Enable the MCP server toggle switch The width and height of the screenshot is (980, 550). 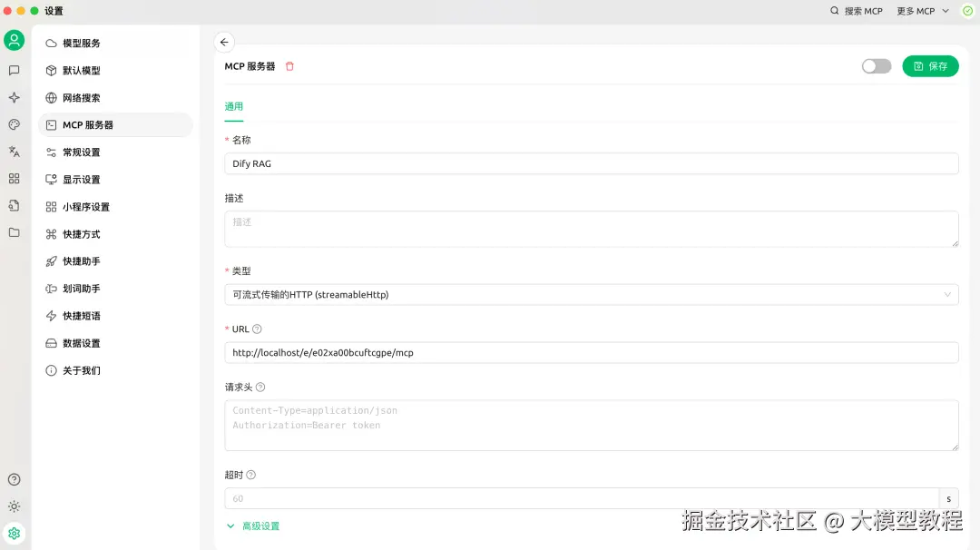876,65
